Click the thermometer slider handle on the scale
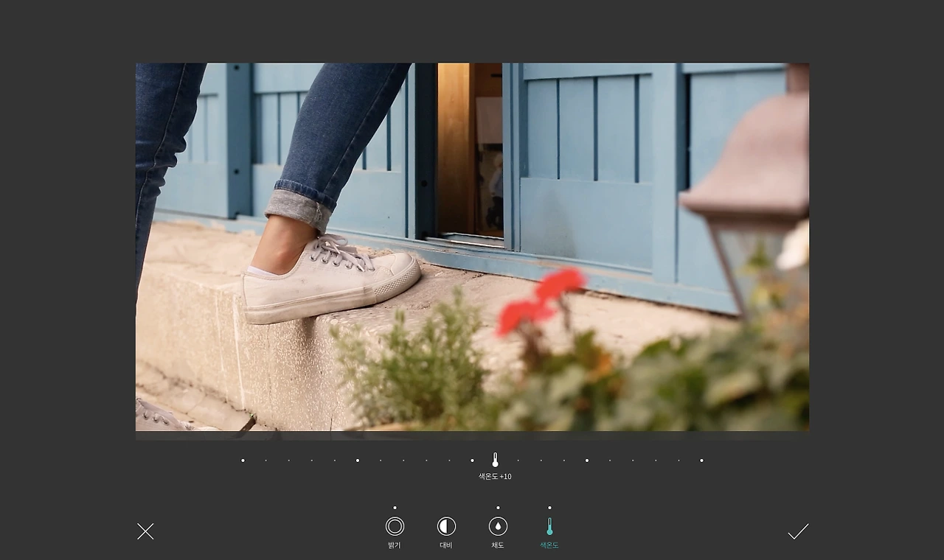 (x=495, y=460)
